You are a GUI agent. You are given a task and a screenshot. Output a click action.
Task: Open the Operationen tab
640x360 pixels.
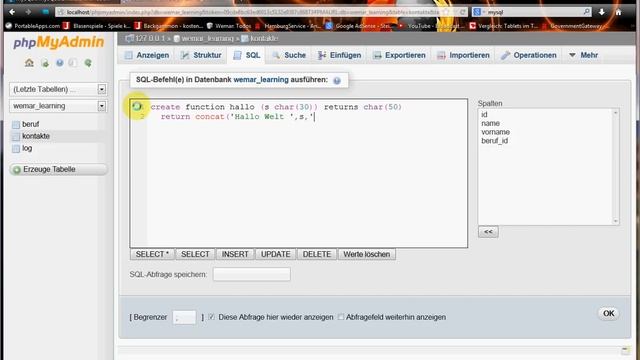tap(529, 55)
